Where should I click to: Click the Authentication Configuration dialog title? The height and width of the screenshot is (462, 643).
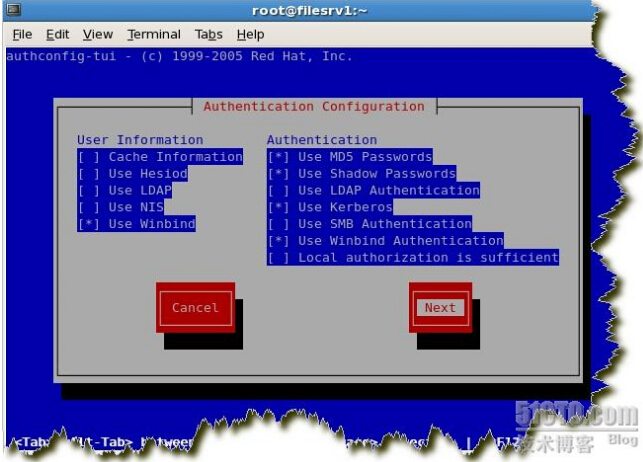coord(314,107)
